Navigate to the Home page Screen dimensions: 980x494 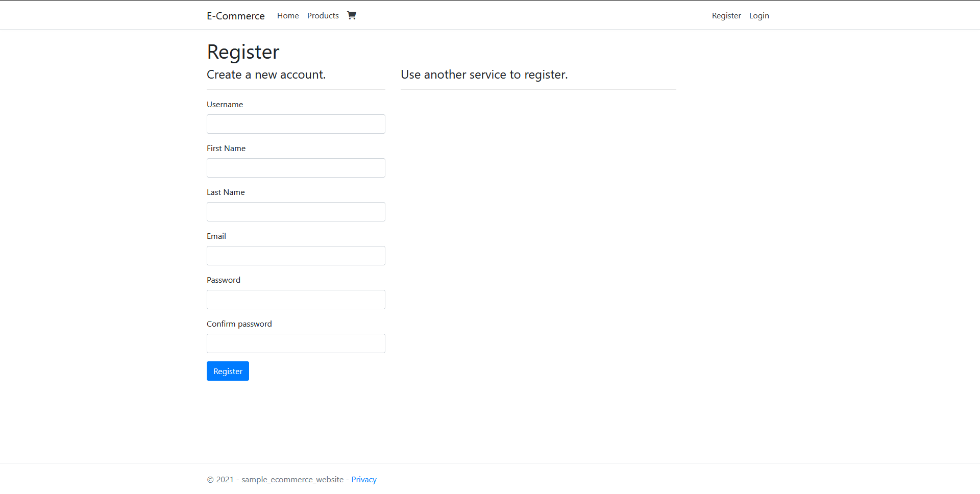click(287, 16)
